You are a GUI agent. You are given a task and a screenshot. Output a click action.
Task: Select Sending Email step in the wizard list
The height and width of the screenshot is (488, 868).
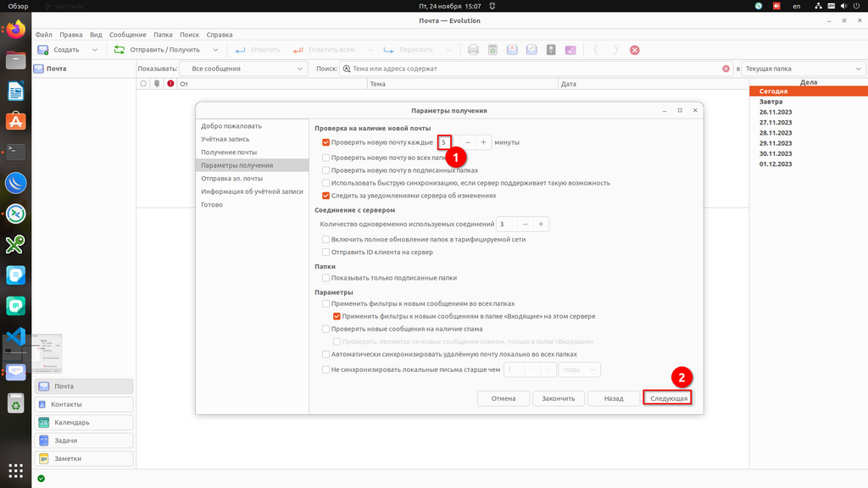pyautogui.click(x=231, y=179)
